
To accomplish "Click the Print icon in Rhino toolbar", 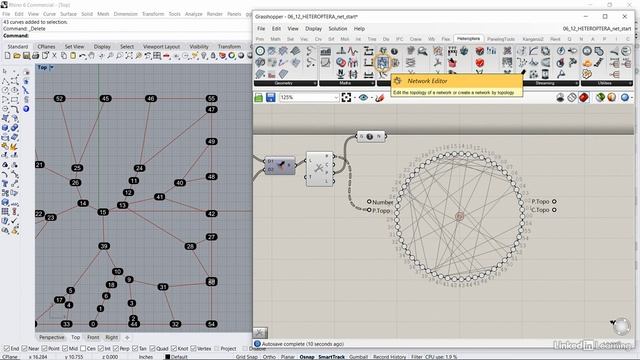I will 36,56.
